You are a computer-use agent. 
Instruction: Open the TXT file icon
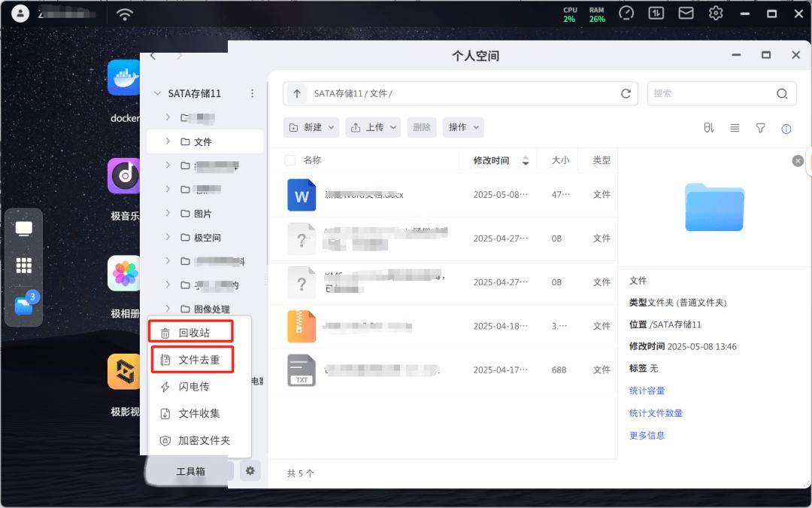click(302, 370)
